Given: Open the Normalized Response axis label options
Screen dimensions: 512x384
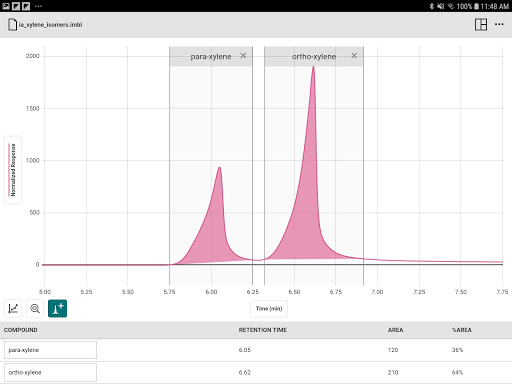Looking at the screenshot, I should 13,170.
